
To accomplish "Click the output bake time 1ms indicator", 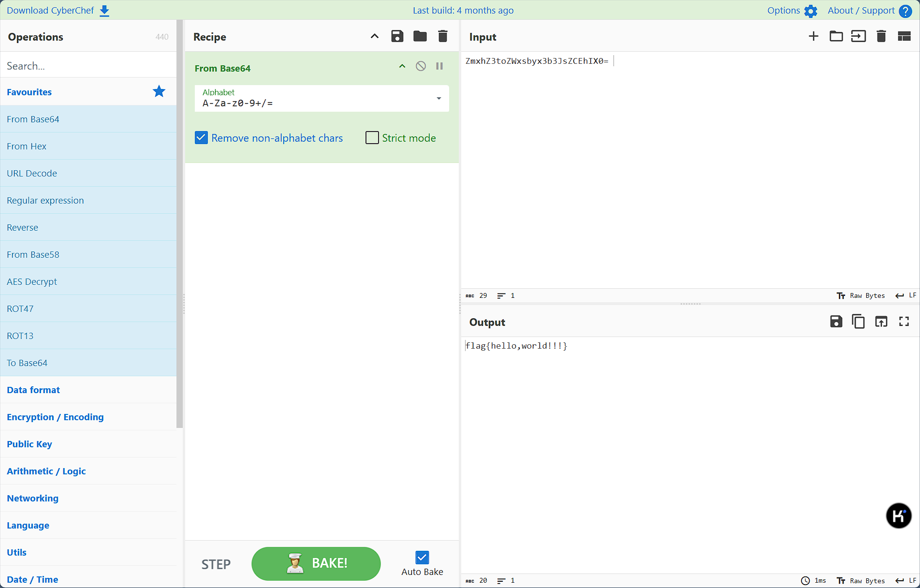I will (x=814, y=581).
